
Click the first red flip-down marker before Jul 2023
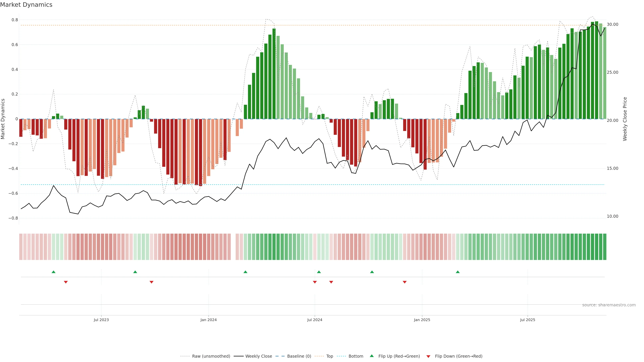click(x=66, y=282)
